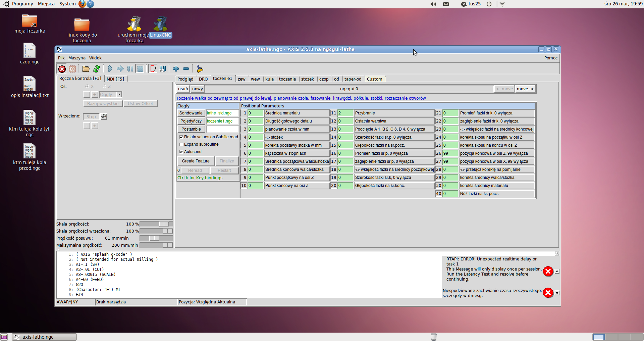Step to next line icon
644x341 pixels.
pyautogui.click(x=120, y=69)
